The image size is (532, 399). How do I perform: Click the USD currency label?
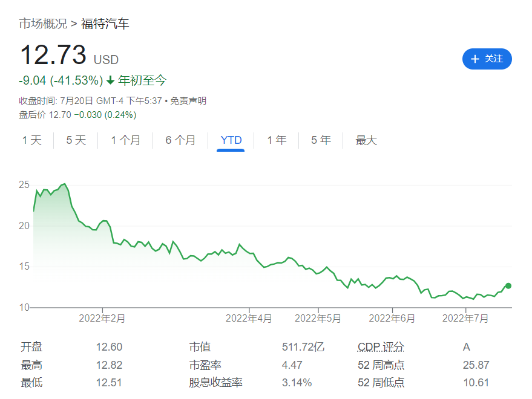tap(106, 60)
